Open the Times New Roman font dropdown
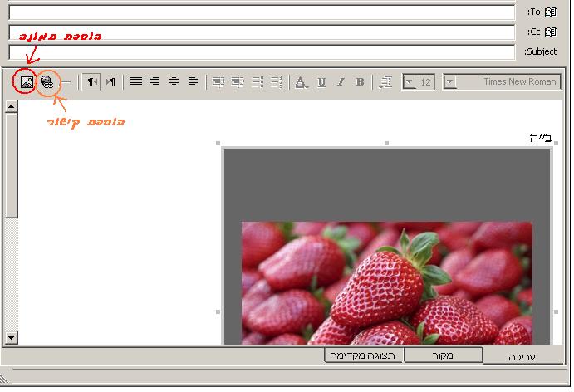 450,82
